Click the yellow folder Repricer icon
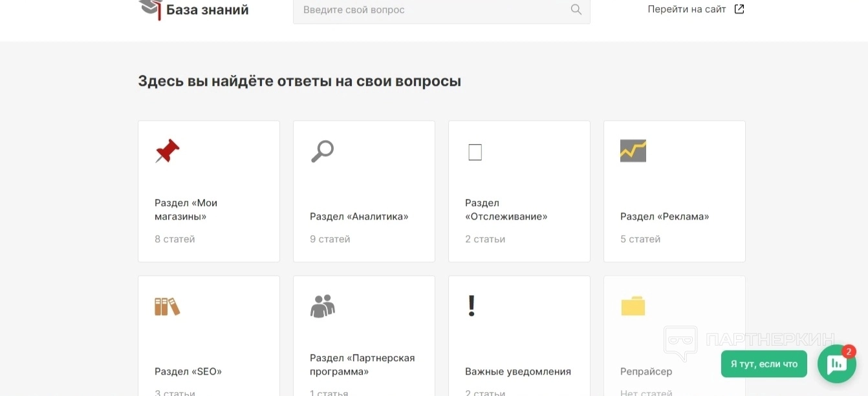This screenshot has width=868, height=396. point(633,306)
